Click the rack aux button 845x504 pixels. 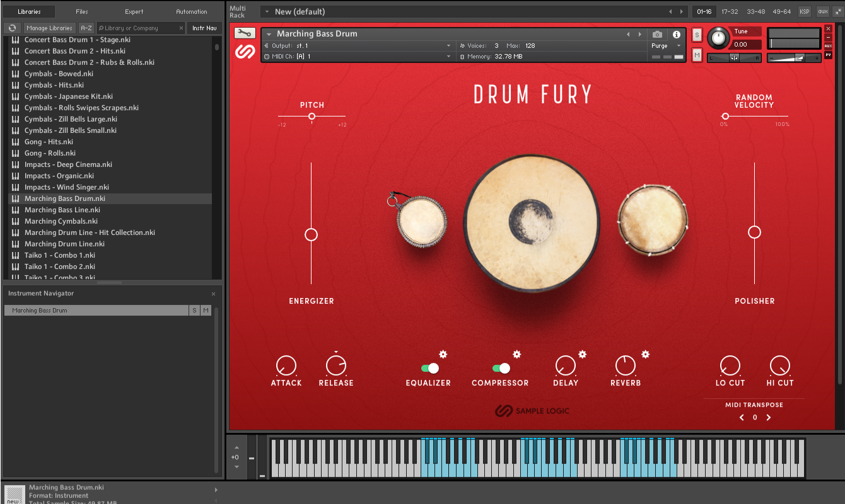(x=822, y=12)
